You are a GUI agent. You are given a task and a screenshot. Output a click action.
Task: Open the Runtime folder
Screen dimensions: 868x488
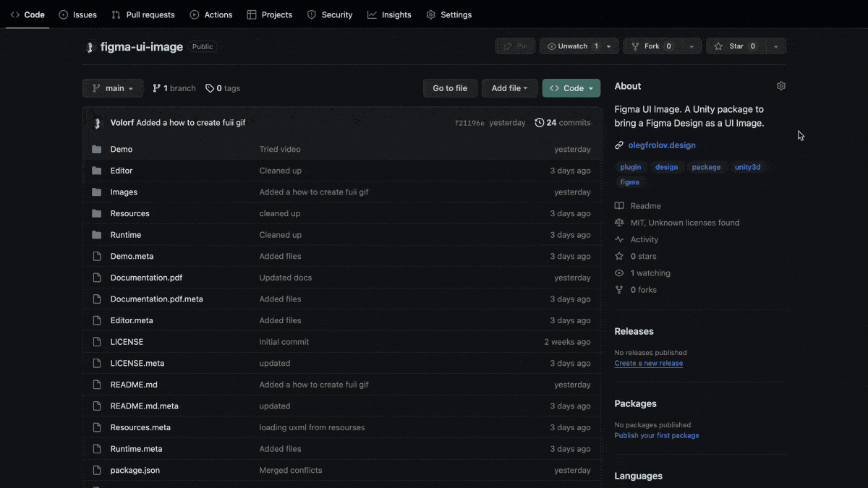[x=126, y=235]
